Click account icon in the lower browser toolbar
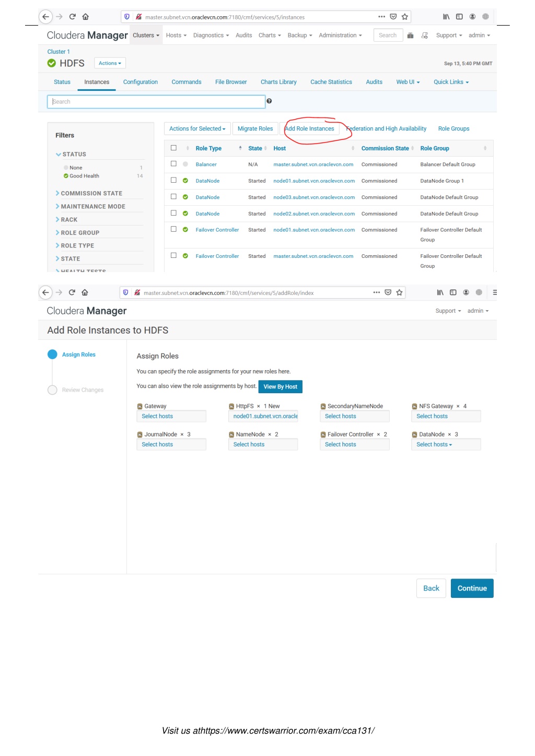This screenshot has height=756, width=535. tap(466, 292)
